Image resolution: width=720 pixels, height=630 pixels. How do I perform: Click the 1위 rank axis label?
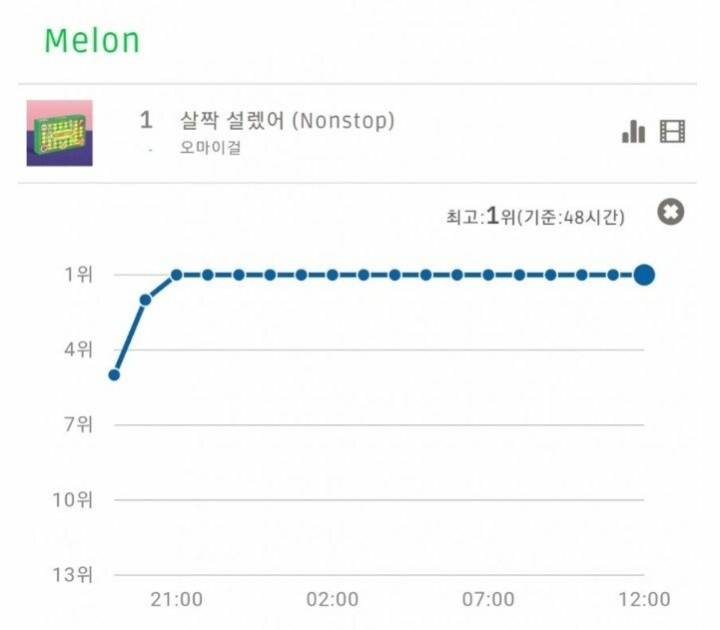click(x=76, y=274)
